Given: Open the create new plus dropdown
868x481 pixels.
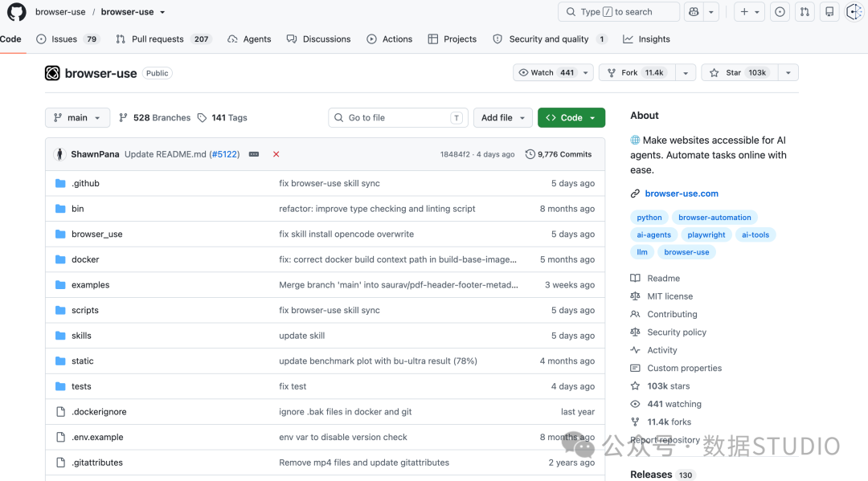Looking at the screenshot, I should pos(750,11).
